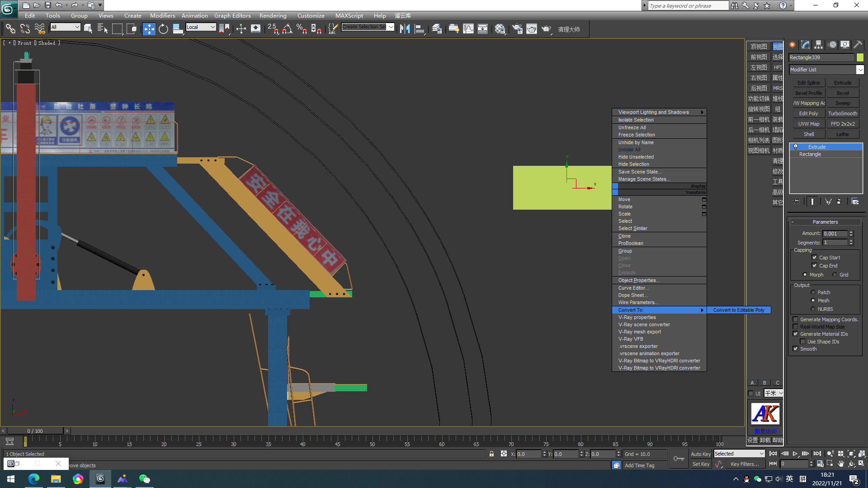Click the Pan View hand icon
868x488 pixels.
point(841,464)
